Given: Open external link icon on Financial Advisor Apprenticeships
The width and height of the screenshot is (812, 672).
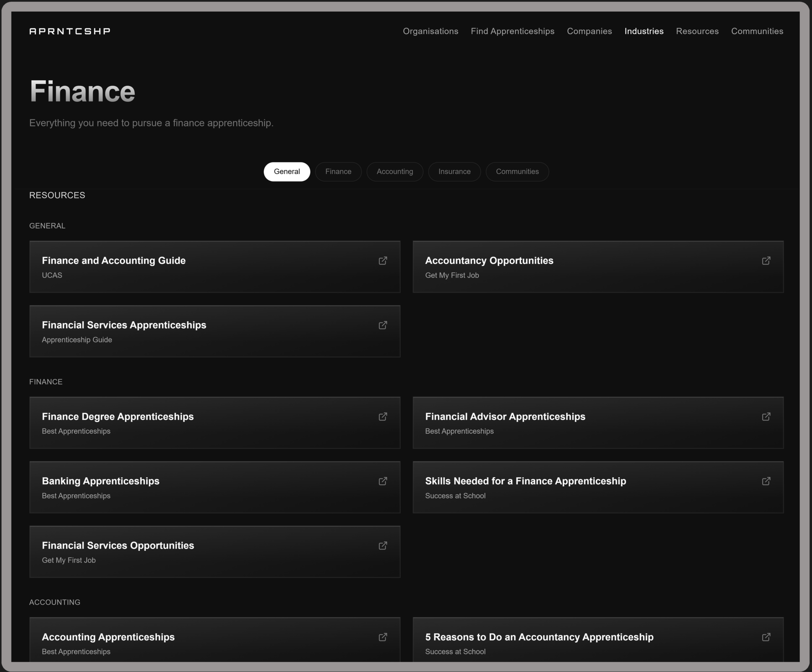Looking at the screenshot, I should click(x=766, y=416).
